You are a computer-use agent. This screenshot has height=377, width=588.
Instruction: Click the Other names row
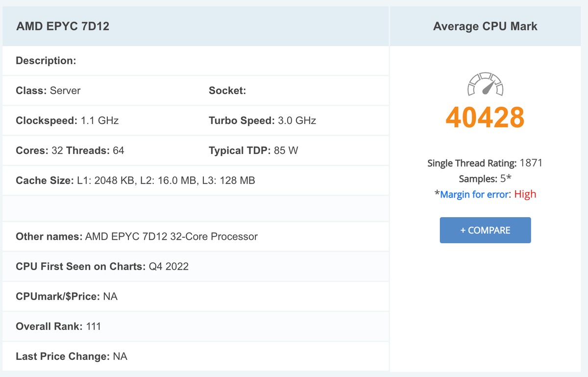point(137,237)
